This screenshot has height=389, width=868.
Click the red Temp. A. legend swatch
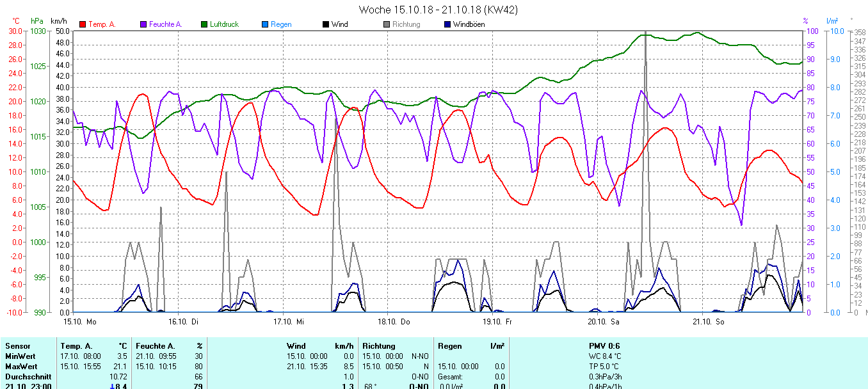[83, 24]
